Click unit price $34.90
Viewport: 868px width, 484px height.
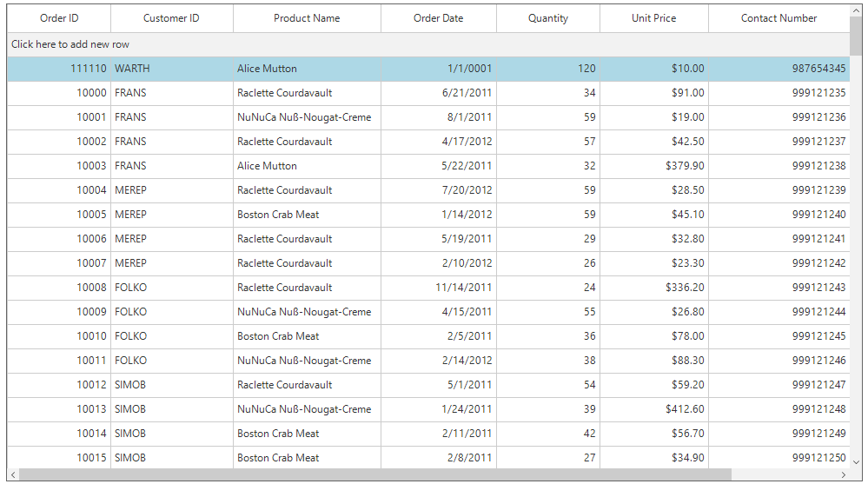tap(653, 458)
